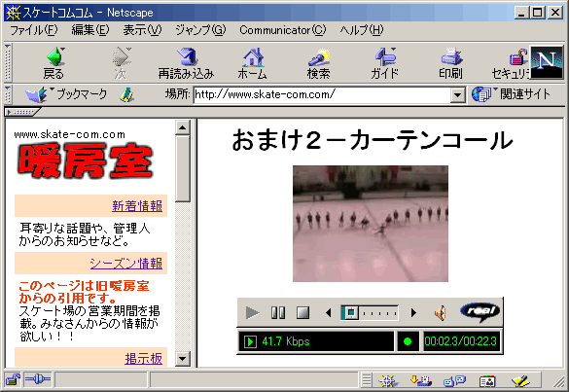Click the ガイド (Guide) icon
The height and width of the screenshot is (392, 569).
tap(384, 57)
